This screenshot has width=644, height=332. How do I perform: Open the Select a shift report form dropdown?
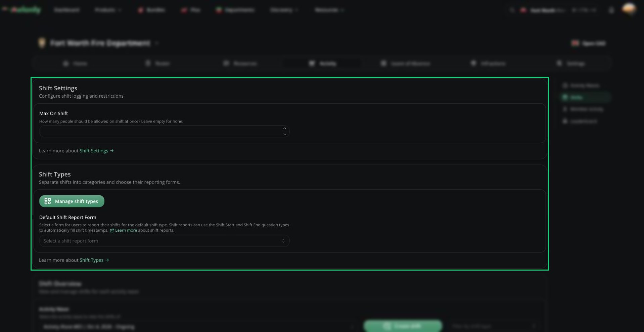pos(164,241)
